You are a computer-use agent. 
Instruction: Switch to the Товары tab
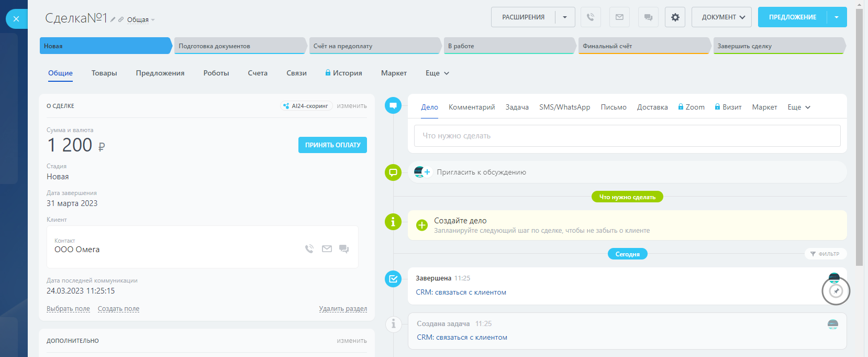[104, 73]
